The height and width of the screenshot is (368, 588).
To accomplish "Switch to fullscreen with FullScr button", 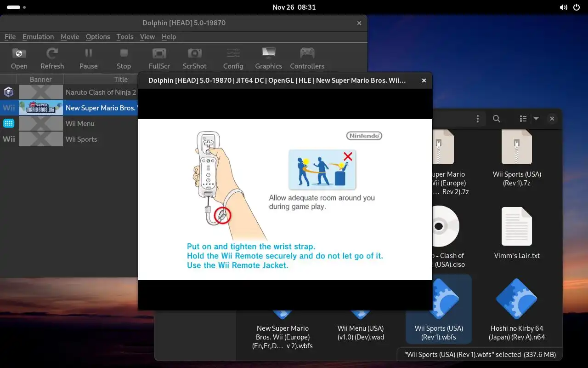I will (x=159, y=58).
